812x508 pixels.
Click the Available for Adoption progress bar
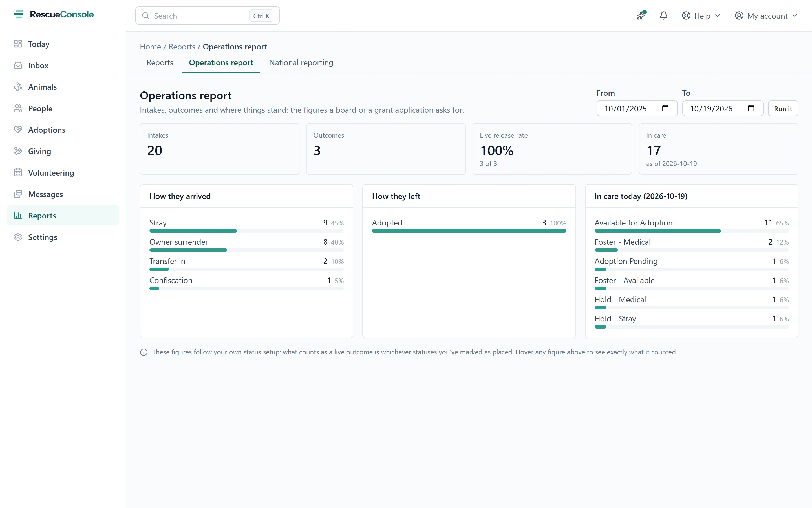(692, 231)
